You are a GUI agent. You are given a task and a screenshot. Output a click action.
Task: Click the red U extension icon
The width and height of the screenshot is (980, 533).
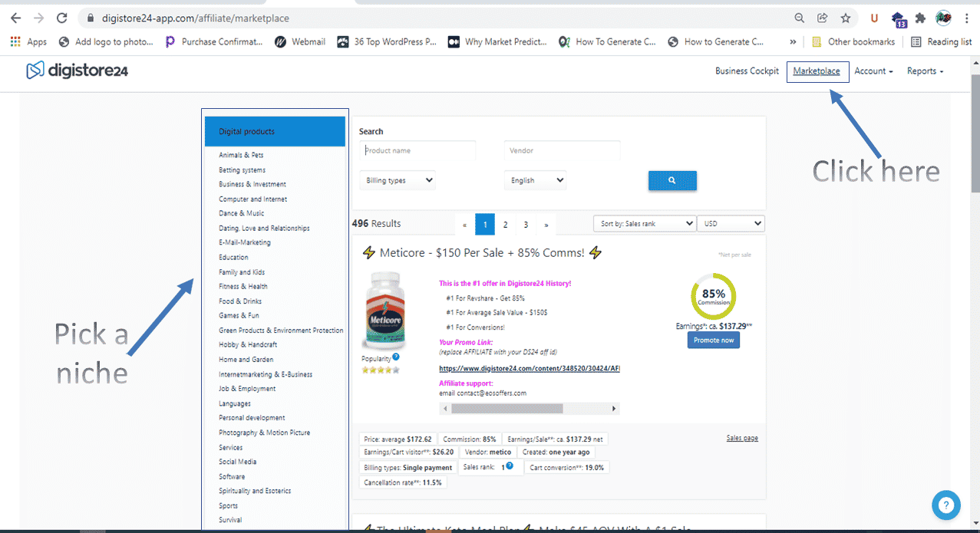tap(874, 18)
